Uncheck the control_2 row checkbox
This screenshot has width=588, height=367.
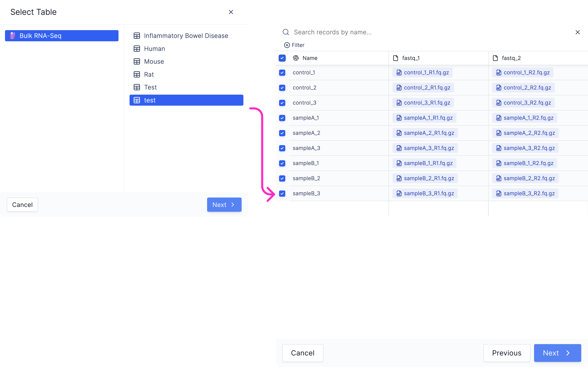coord(282,88)
